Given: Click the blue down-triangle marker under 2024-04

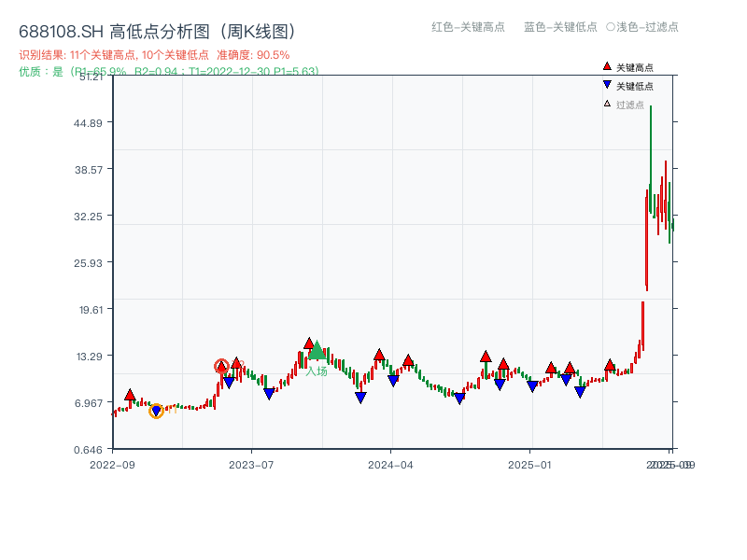Looking at the screenshot, I should point(392,380).
